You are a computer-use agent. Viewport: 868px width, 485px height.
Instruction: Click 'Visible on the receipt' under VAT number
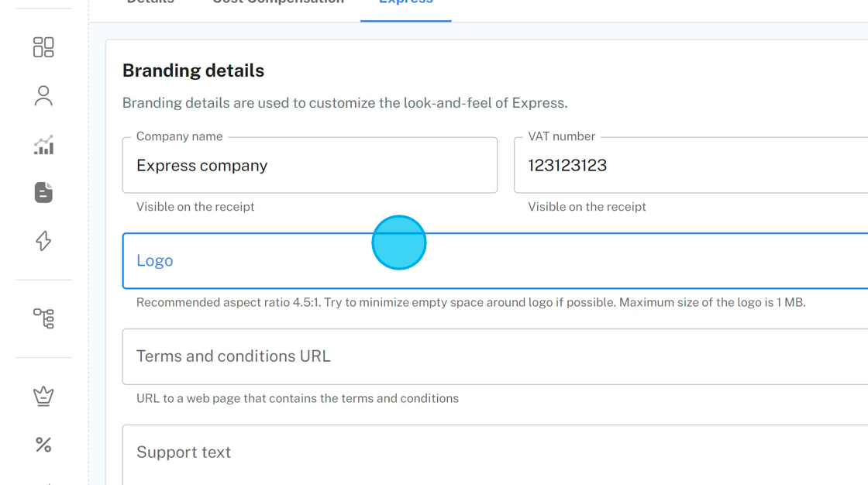pos(587,207)
